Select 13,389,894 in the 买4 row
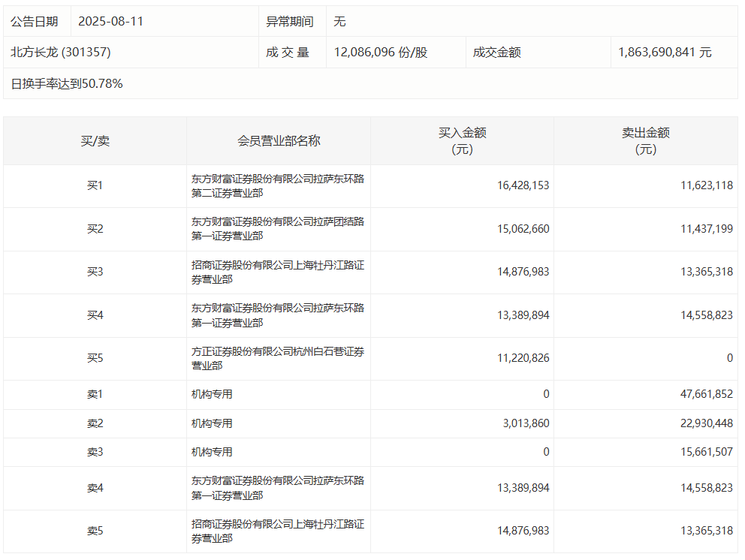 [x=523, y=315]
